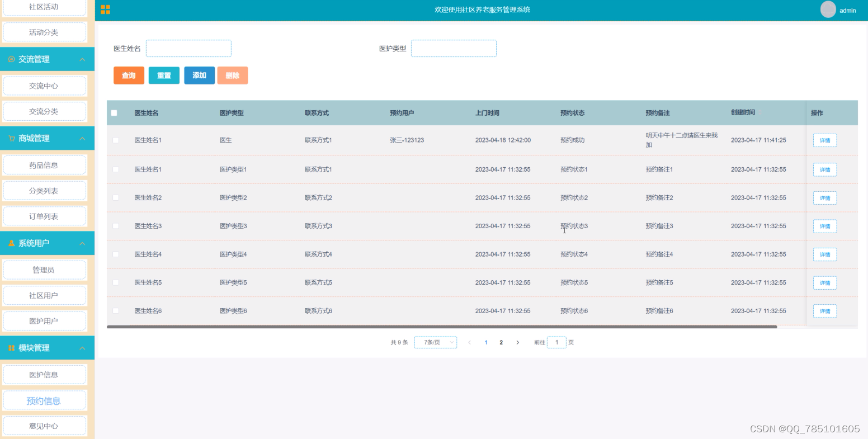This screenshot has height=439, width=868.
Task: Click the 共 9 条 total count text
Action: 399,342
